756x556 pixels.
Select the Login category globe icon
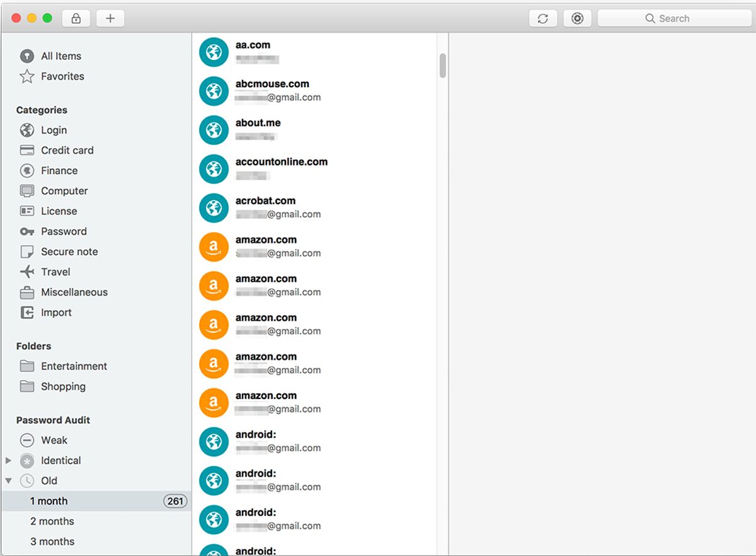coord(26,130)
